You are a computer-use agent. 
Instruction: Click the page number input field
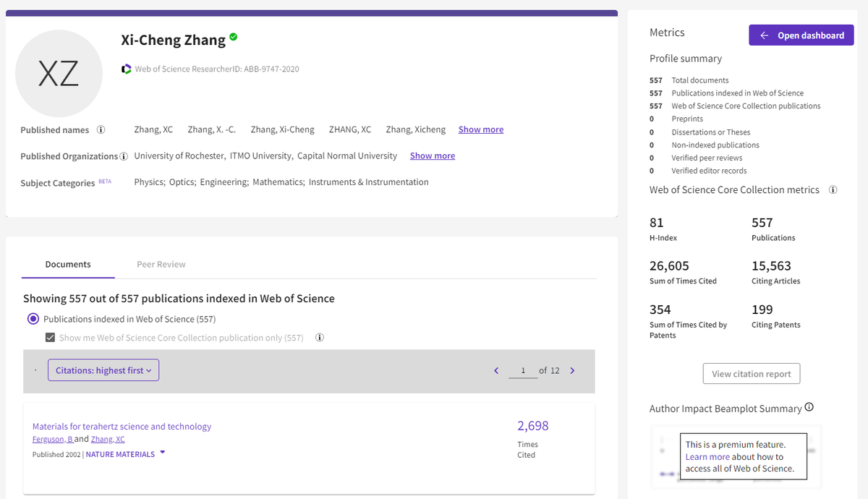pyautogui.click(x=522, y=370)
